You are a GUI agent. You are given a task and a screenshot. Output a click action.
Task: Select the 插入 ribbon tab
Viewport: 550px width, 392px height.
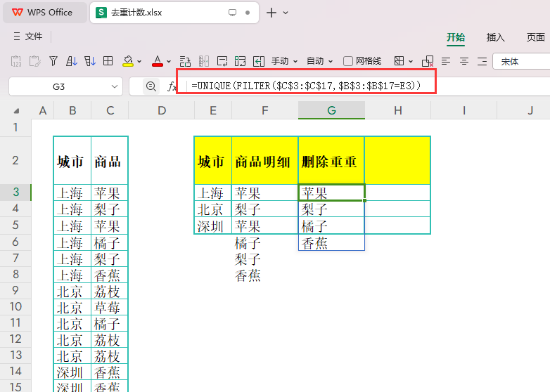pos(495,37)
